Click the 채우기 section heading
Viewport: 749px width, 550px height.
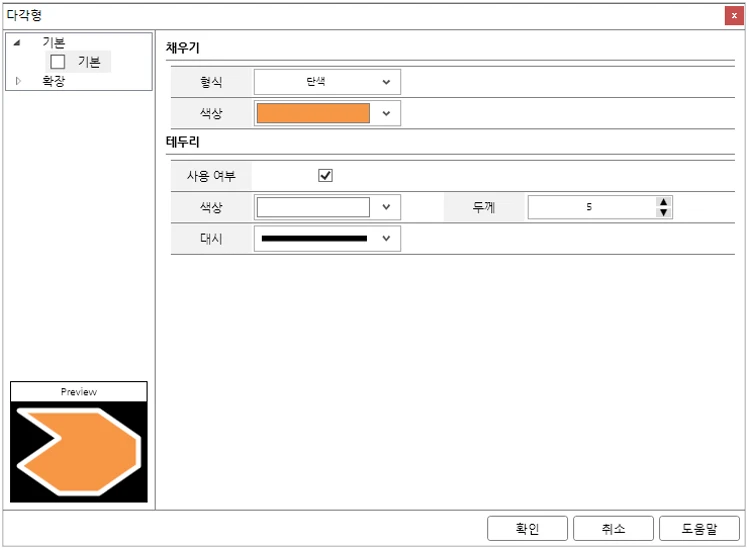click(x=182, y=48)
